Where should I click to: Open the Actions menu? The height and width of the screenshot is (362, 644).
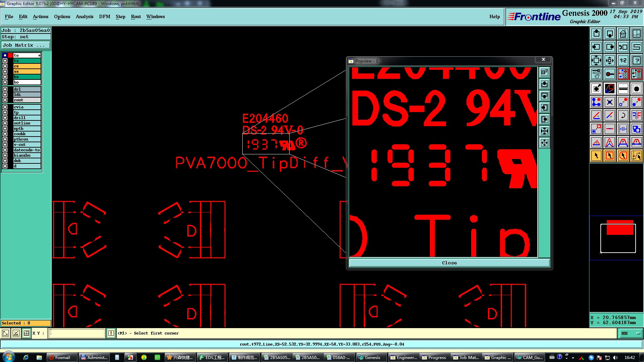click(x=41, y=16)
